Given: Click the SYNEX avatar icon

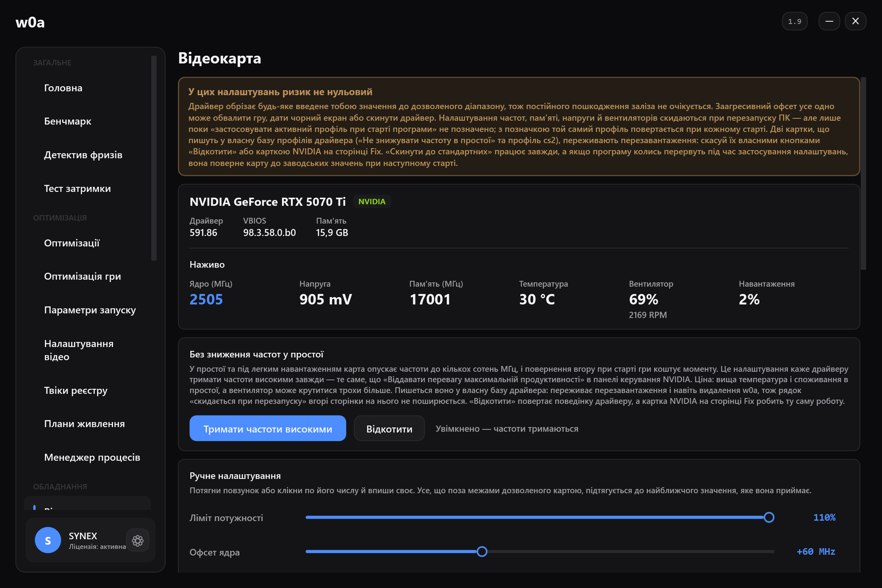Looking at the screenshot, I should [x=48, y=540].
